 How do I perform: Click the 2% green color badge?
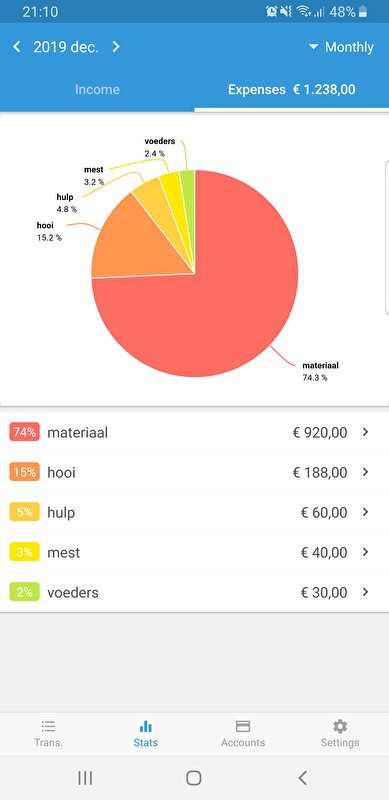click(25, 592)
